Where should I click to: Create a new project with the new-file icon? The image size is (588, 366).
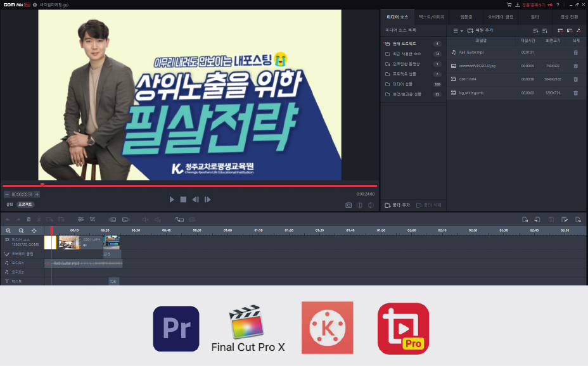525,220
